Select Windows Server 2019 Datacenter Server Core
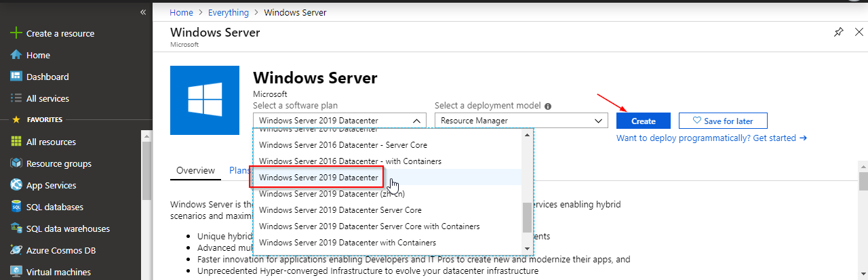868x280 pixels. 387,209
